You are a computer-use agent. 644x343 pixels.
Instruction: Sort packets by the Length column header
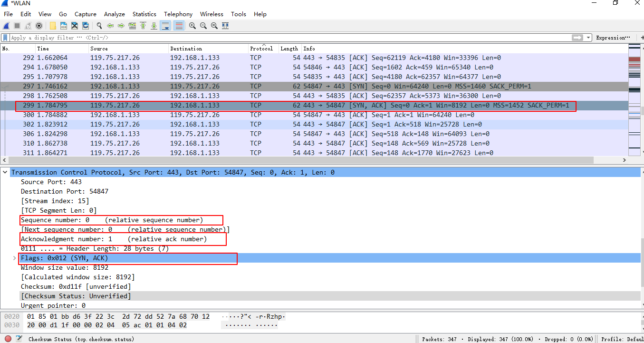coord(290,49)
